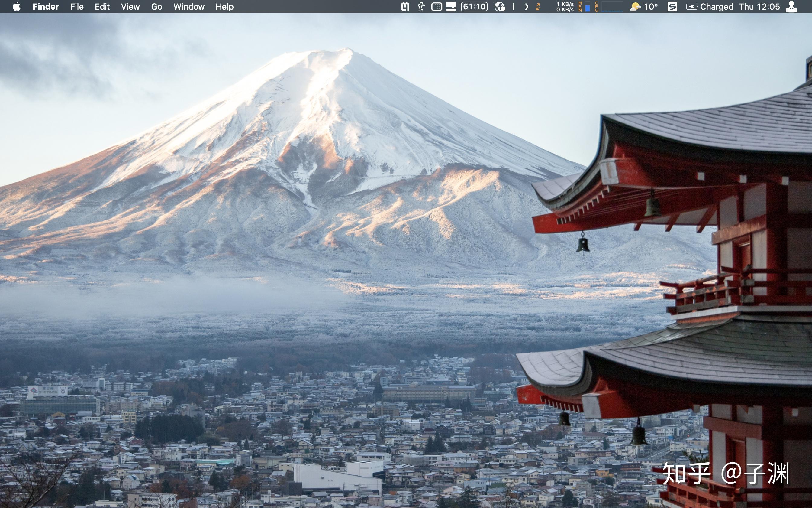Open the MEM memory usage indicator
This screenshot has height=508, width=812.
point(584,7)
